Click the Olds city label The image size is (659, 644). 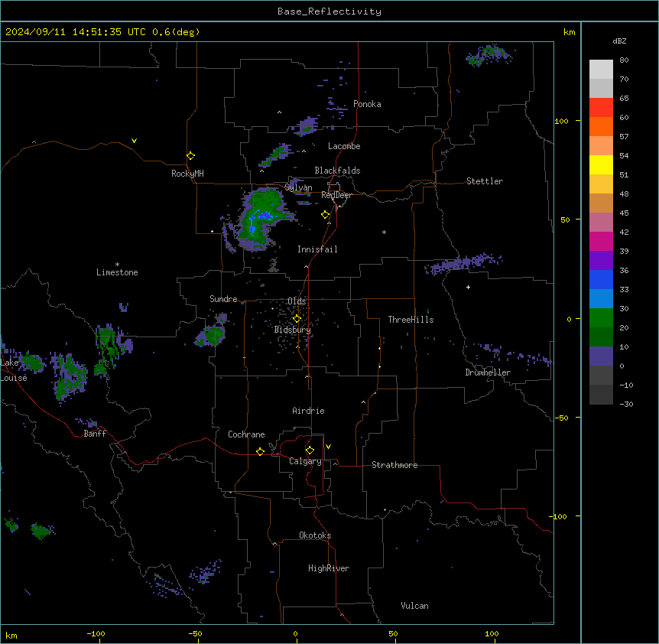coord(297,301)
